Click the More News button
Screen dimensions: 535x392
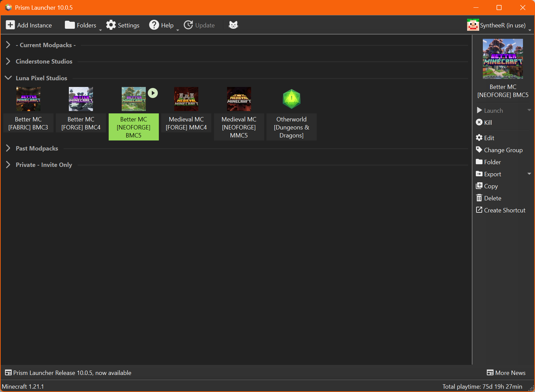[x=506, y=373]
